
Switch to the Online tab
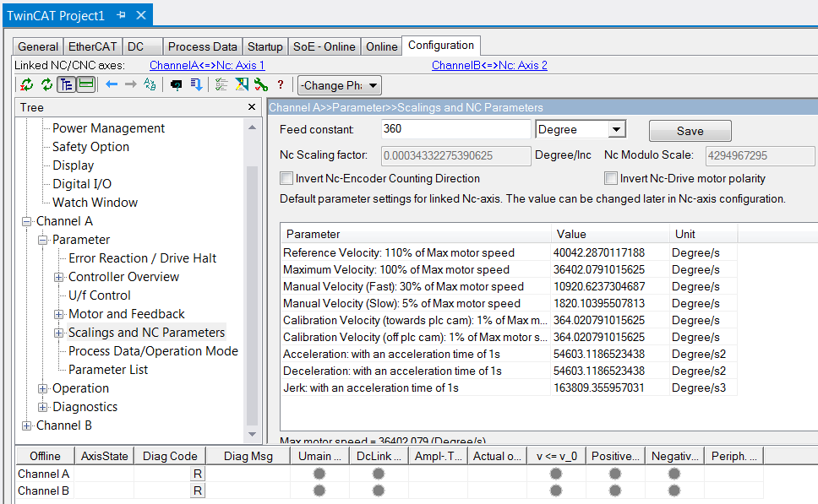click(x=381, y=46)
